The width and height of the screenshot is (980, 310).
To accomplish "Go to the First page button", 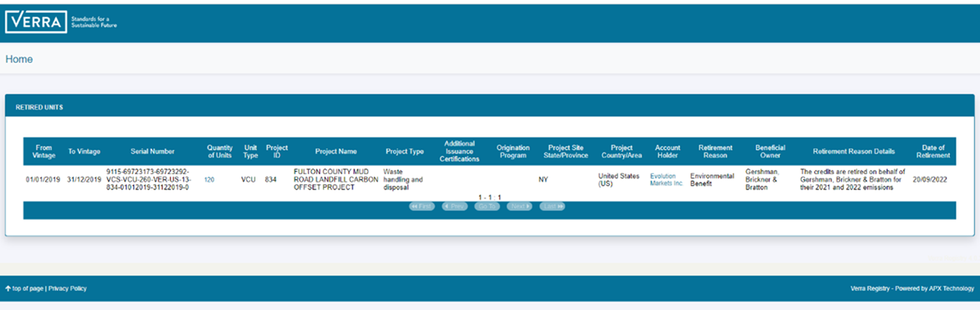I will 422,206.
